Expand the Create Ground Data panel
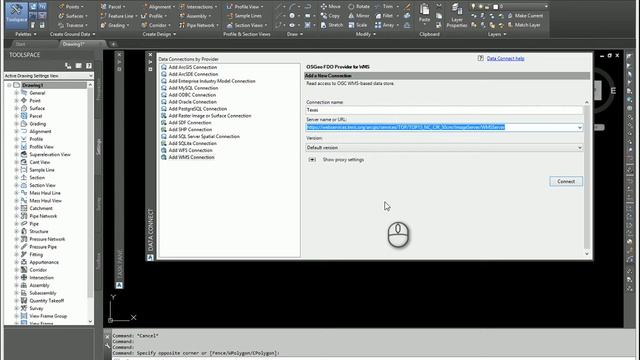640x360 pixels. (x=72, y=34)
